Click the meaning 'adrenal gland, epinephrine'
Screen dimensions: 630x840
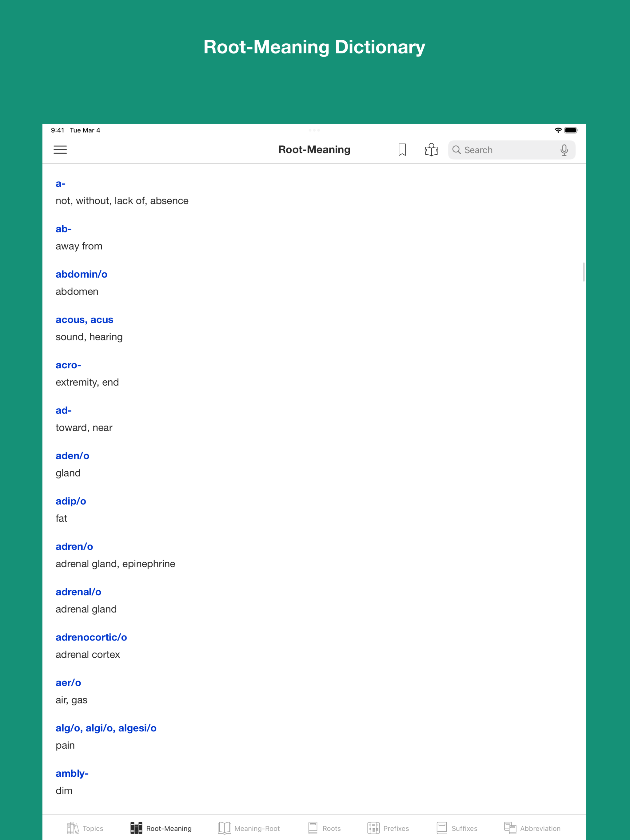(115, 564)
